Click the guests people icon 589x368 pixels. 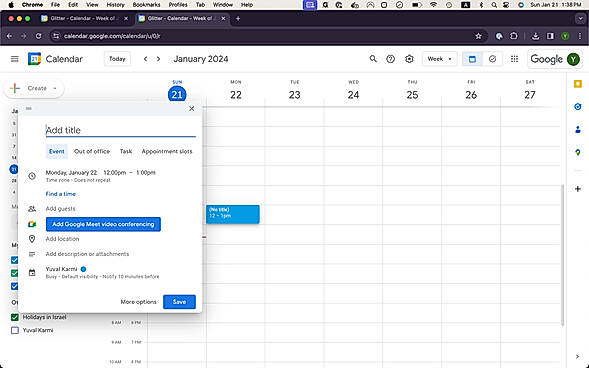[x=32, y=209]
